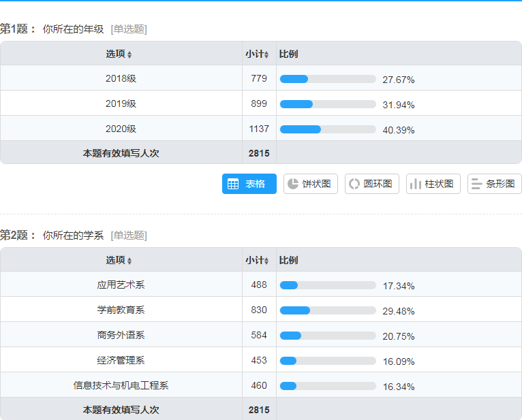Click the 商务外语系 option label
522x420 pixels.
121,335
